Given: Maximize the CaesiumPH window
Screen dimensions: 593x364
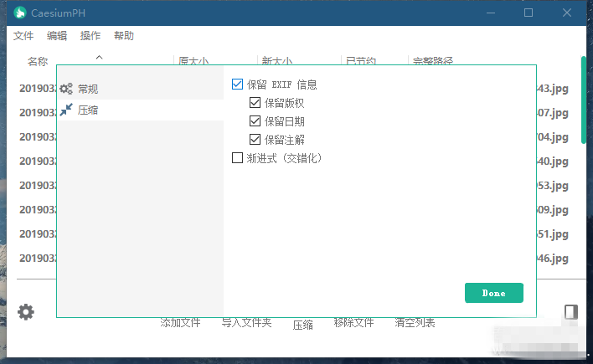Looking at the screenshot, I should (x=529, y=13).
